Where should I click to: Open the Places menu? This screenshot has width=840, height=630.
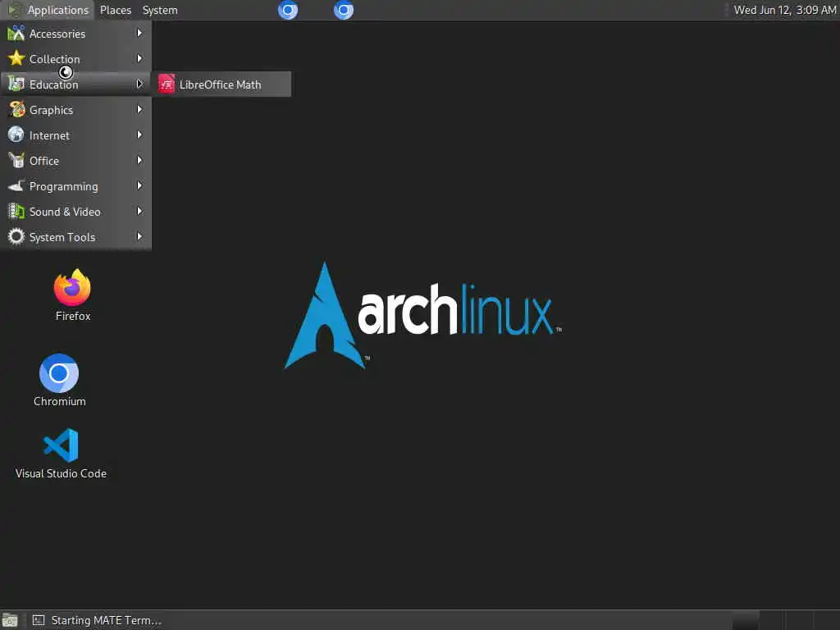[115, 10]
